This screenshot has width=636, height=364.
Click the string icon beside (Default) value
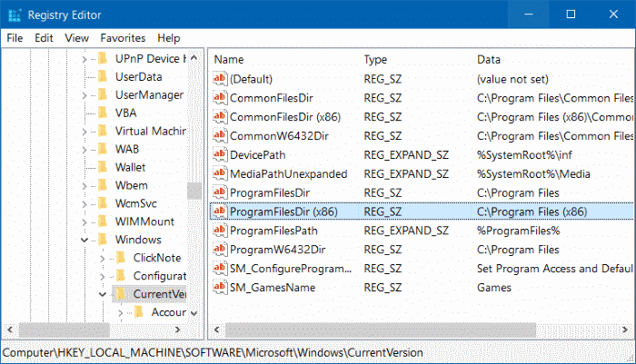[220, 79]
